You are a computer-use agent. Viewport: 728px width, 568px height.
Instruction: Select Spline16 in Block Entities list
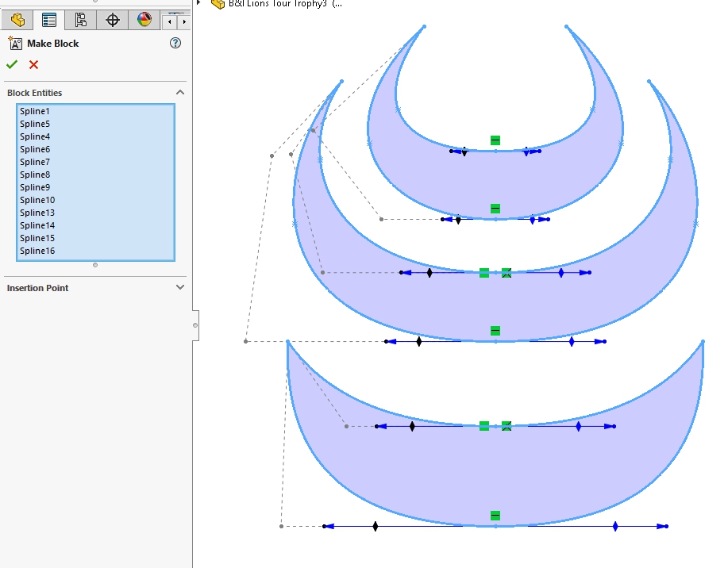click(x=37, y=251)
